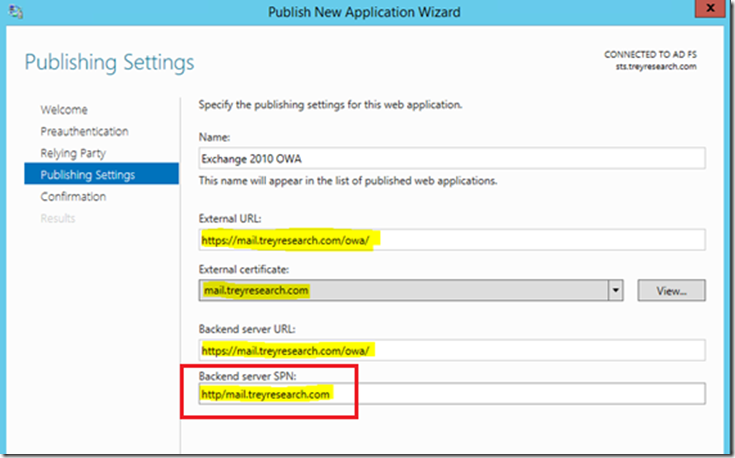
Task: Select the Publishing Settings step
Action: click(101, 174)
